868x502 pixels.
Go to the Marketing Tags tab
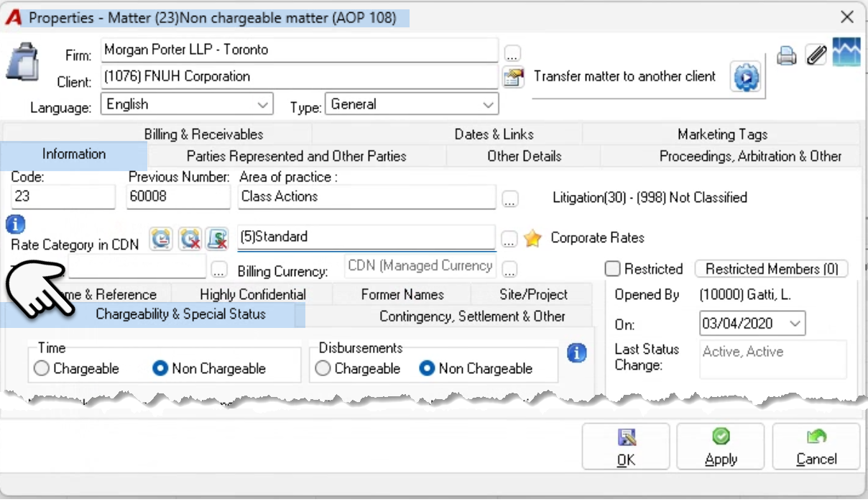point(722,134)
